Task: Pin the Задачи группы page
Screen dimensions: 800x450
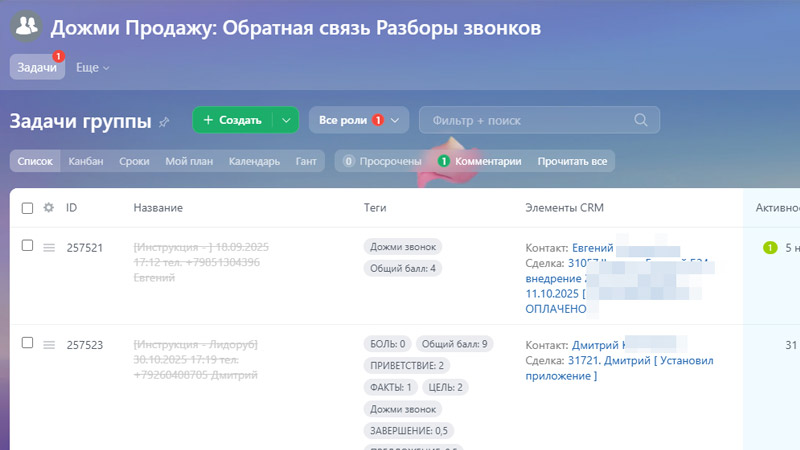Action: 164,122
